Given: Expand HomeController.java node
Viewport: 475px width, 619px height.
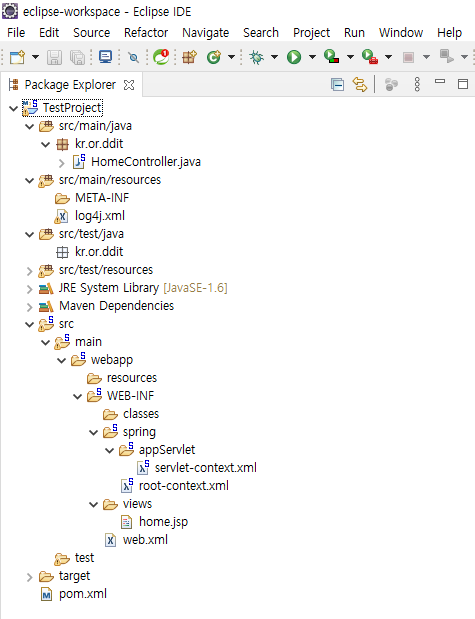Looking at the screenshot, I should (x=62, y=163).
